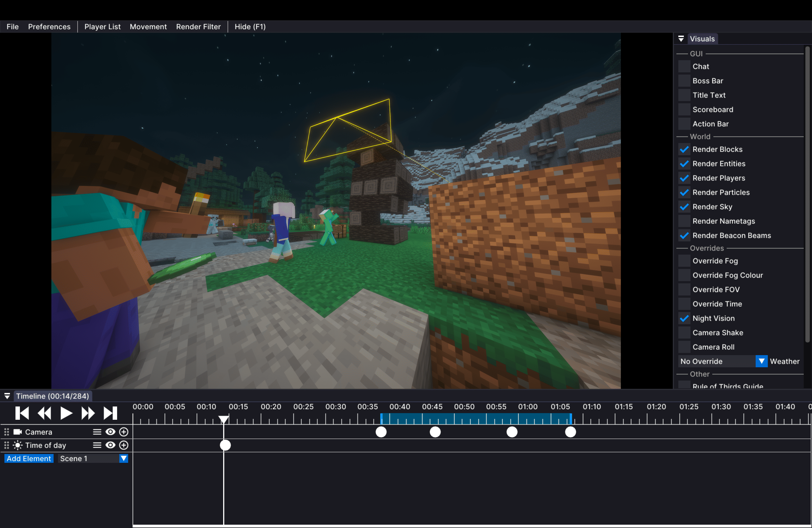This screenshot has width=812, height=528.
Task: Collapse the Timeline panel
Action: [x=7, y=396]
